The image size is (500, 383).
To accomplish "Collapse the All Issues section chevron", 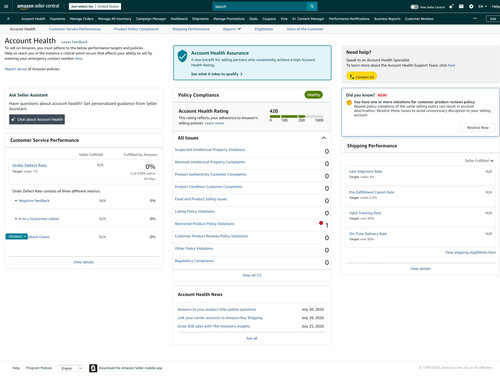I will click(x=323, y=138).
